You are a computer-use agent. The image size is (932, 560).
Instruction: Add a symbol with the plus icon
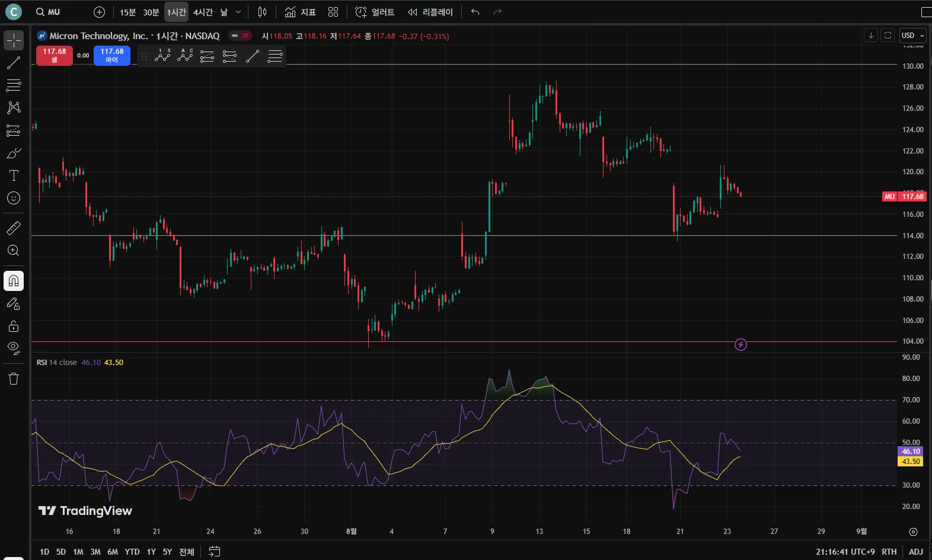coord(99,12)
